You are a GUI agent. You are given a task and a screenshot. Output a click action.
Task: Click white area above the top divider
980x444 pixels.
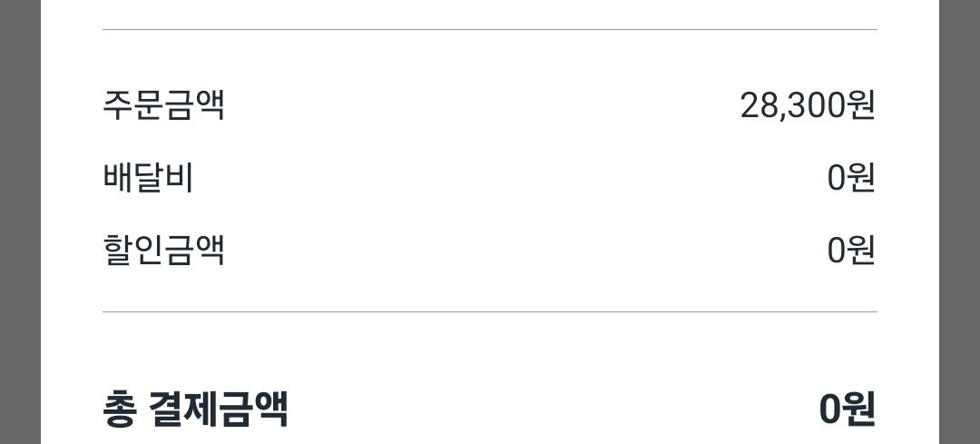point(490,13)
